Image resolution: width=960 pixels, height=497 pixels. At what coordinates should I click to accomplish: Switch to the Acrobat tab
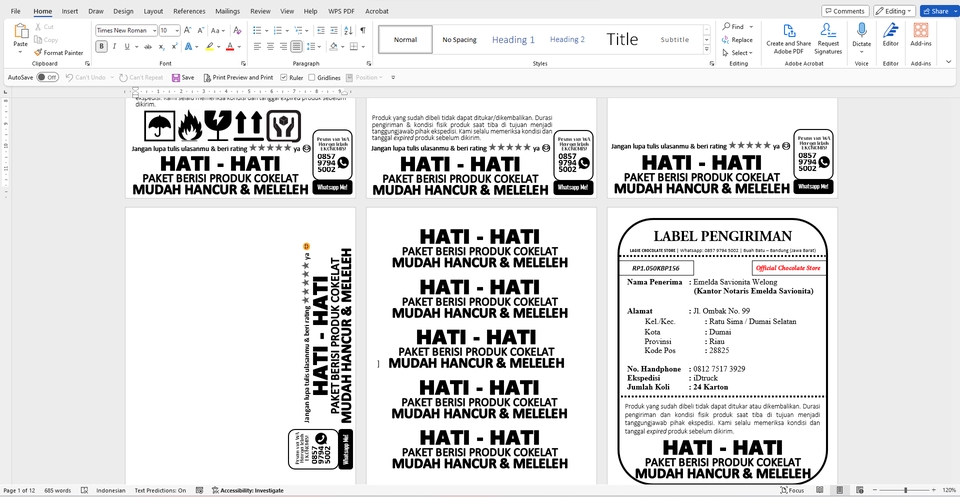377,11
